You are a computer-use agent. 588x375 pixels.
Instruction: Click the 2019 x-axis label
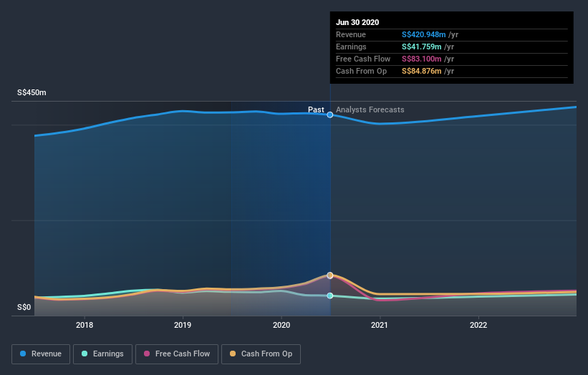183,325
